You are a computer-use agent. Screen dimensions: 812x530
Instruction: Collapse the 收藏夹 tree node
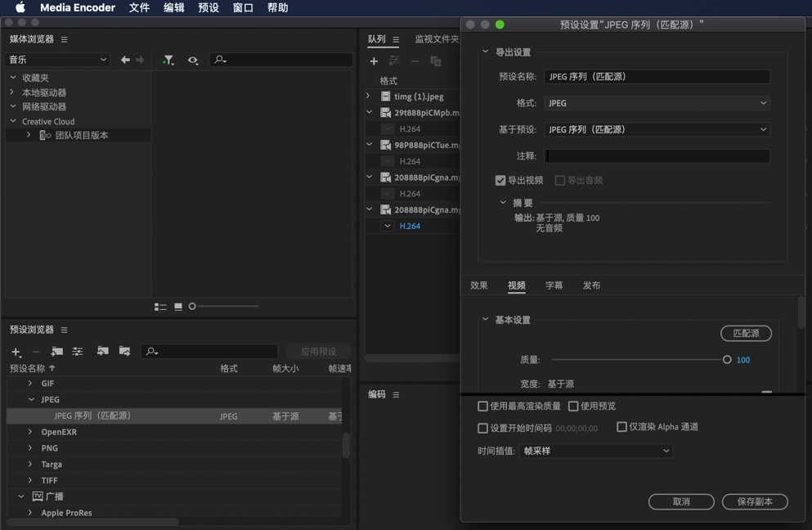(13, 77)
